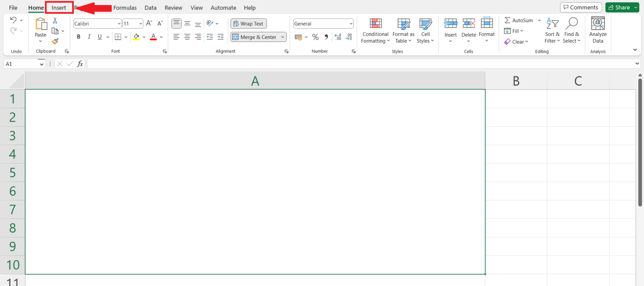Viewport: 644px width, 286px height.
Task: Toggle underline formatting
Action: point(99,37)
